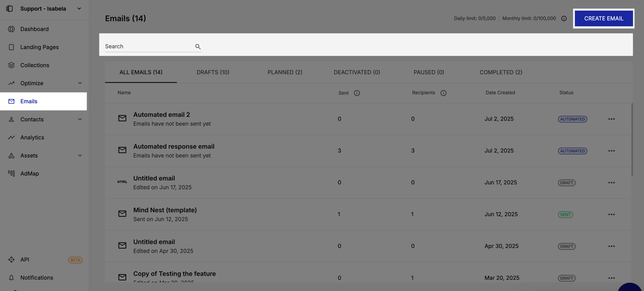Expand the Assets sidebar section

pos(80,156)
